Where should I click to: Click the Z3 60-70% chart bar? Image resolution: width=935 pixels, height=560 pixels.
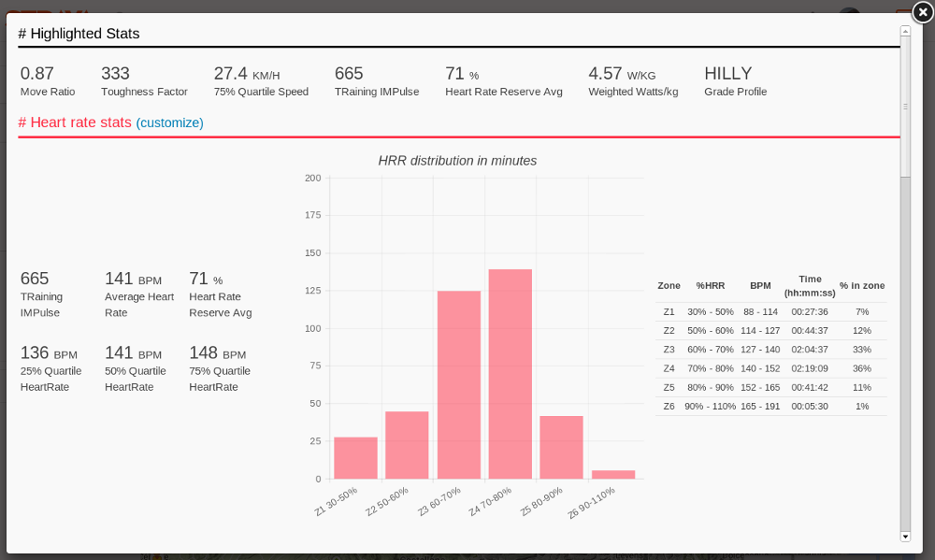pos(459,385)
